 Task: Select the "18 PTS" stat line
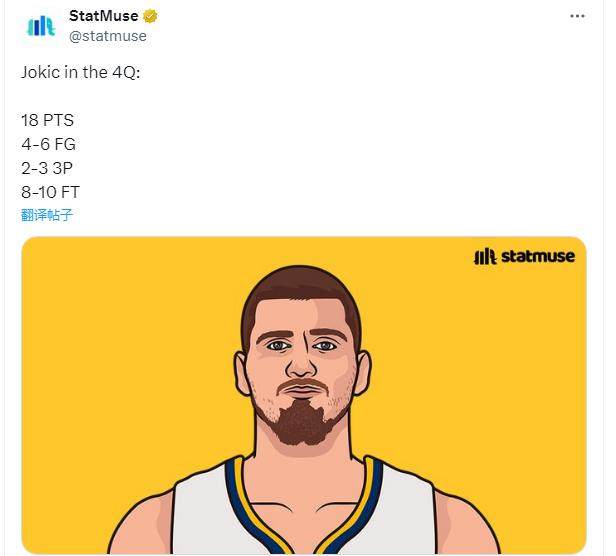click(47, 121)
